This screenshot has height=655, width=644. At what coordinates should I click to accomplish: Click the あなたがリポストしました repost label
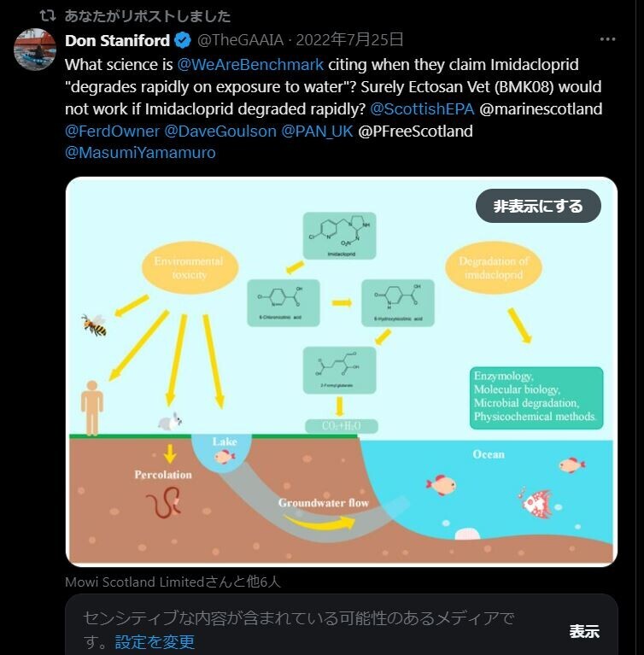[x=147, y=16]
